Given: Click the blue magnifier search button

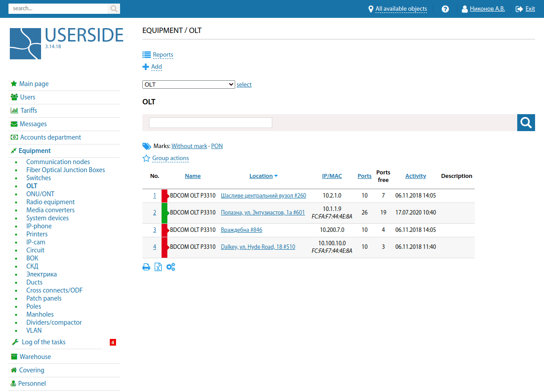Looking at the screenshot, I should 526,123.
